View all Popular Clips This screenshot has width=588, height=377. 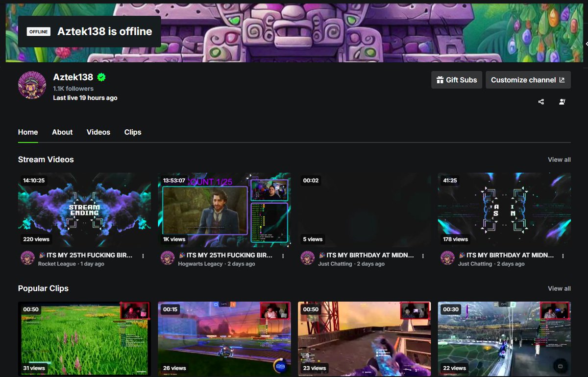(559, 288)
